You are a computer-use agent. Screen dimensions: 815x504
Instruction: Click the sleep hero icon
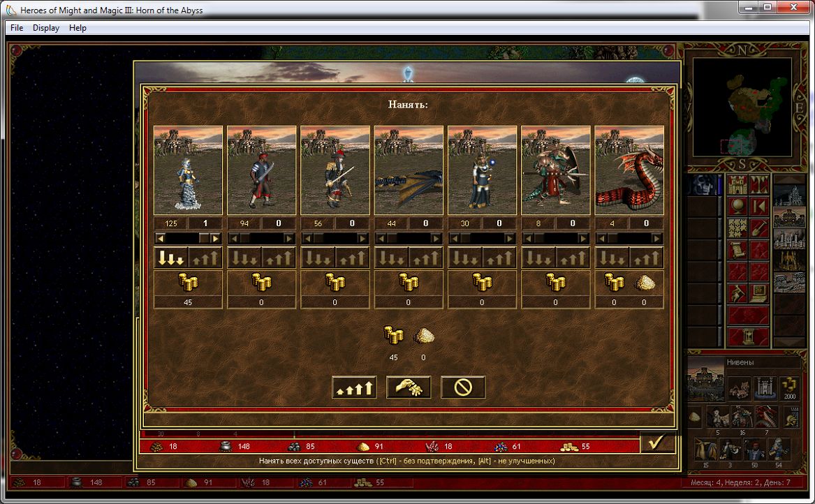tap(759, 206)
